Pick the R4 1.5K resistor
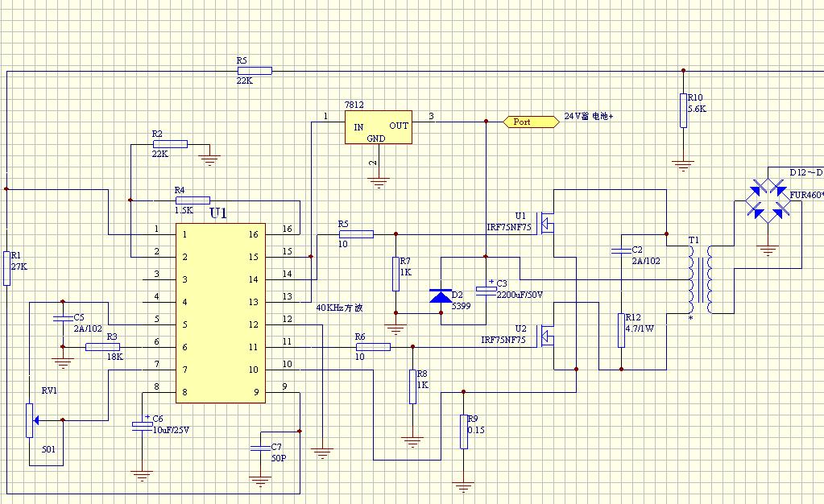 coord(193,200)
